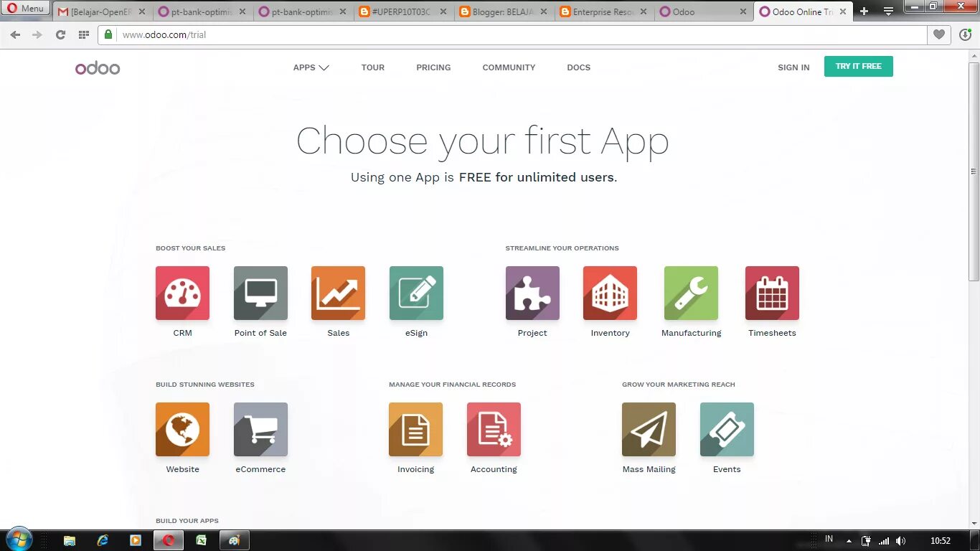The width and height of the screenshot is (980, 551).
Task: Open the tab list menu arrow
Action: pyautogui.click(x=888, y=11)
